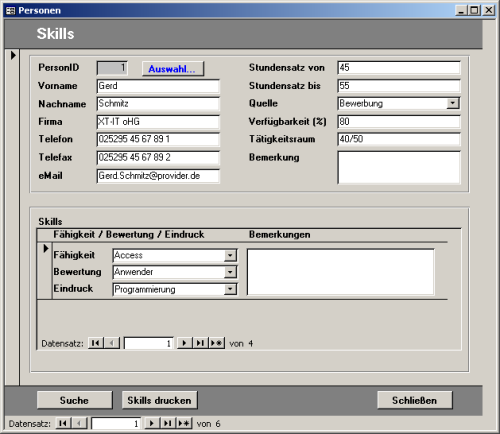The width and height of the screenshot is (500, 434).
Task: Click the Schließen button
Action: pos(414,400)
